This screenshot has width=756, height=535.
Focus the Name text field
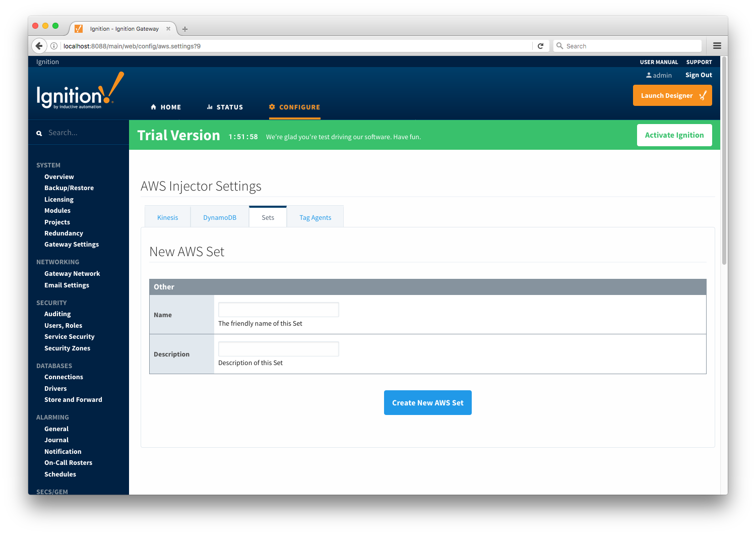click(278, 310)
